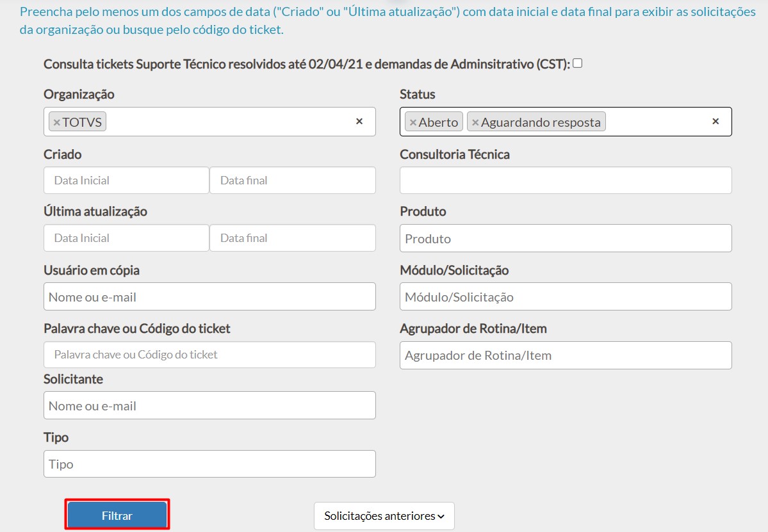The image size is (768, 532).
Task: Open the Status multi-select box
Action: [566, 122]
